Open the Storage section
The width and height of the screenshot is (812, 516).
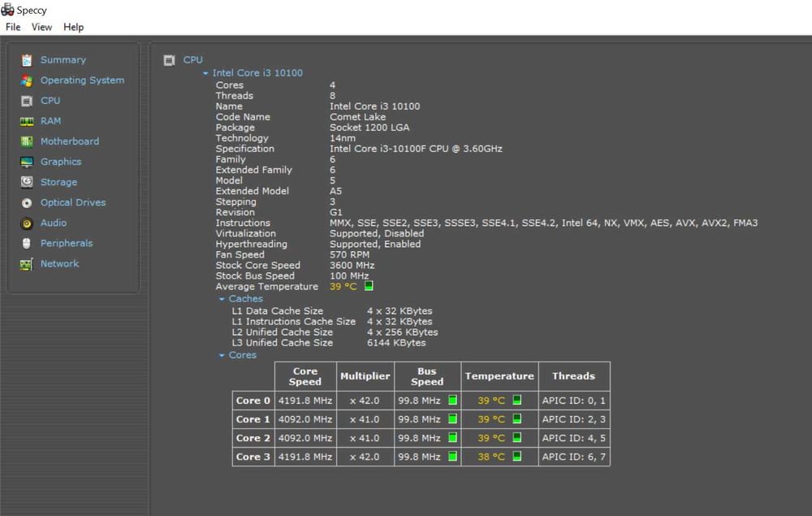59,182
